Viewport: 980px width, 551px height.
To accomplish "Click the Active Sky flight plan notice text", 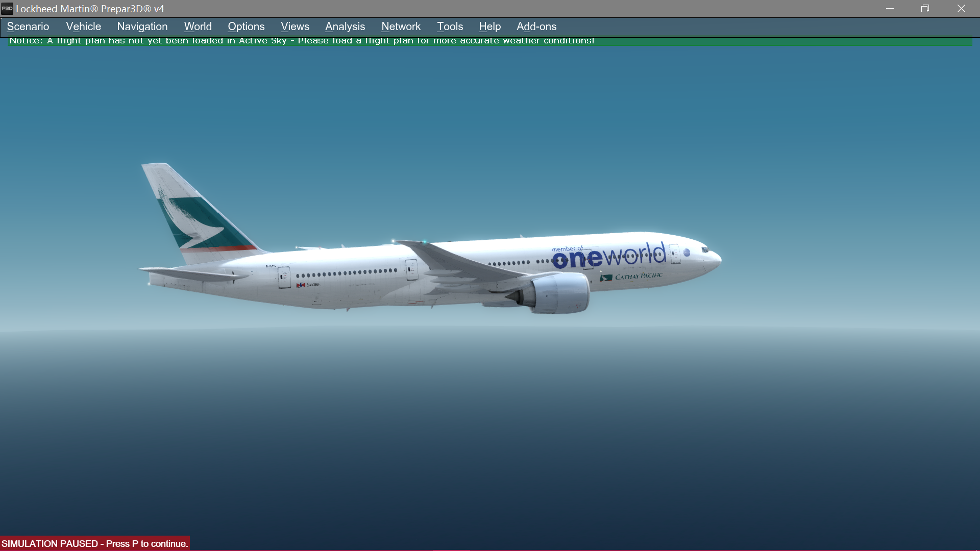I will (302, 41).
